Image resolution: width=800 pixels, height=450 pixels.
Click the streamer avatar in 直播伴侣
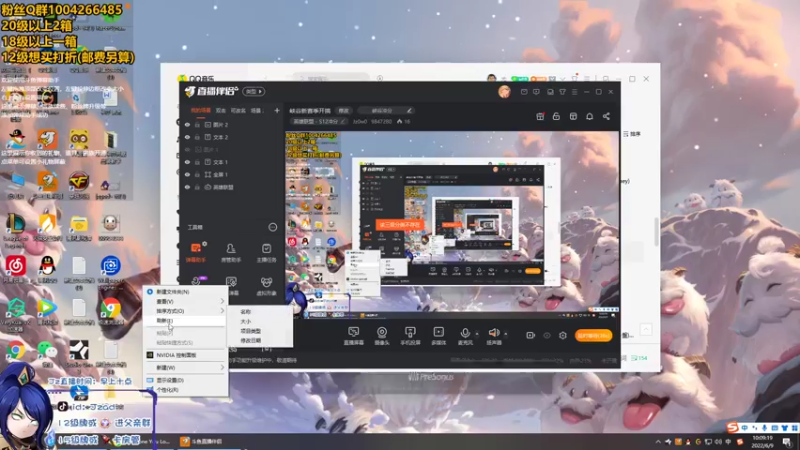click(x=504, y=92)
